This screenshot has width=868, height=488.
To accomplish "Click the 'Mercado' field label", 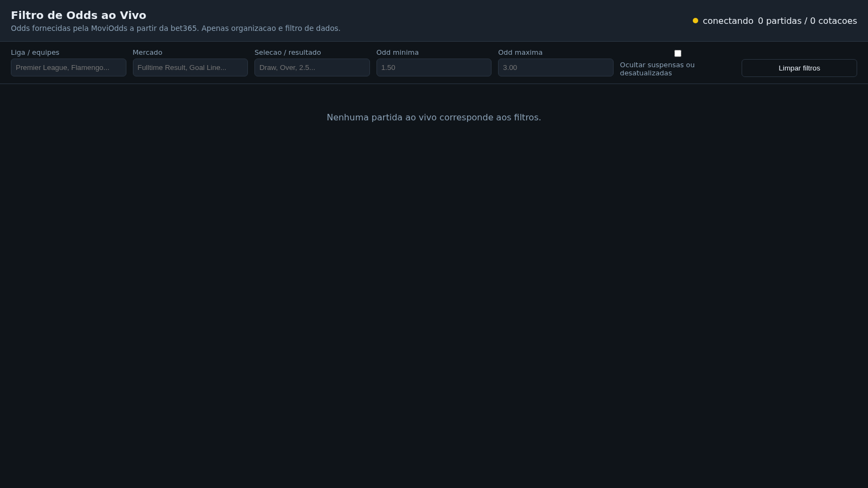I will click(148, 52).
